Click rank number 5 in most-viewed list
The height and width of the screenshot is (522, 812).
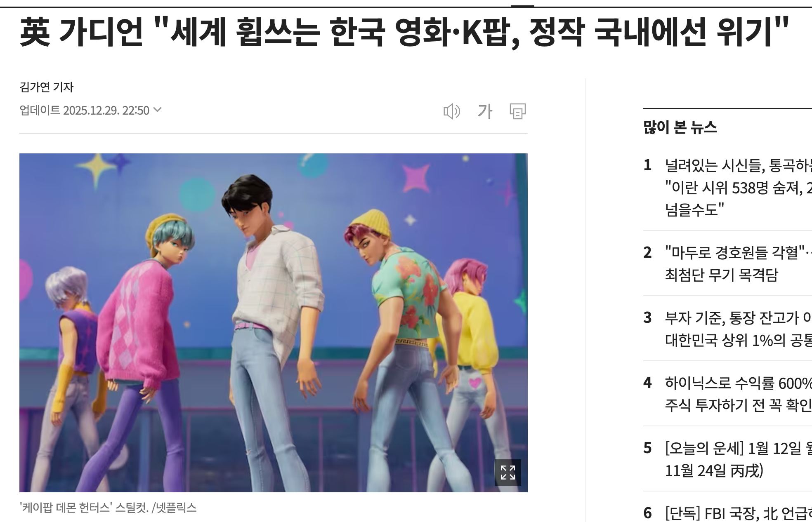point(647,448)
